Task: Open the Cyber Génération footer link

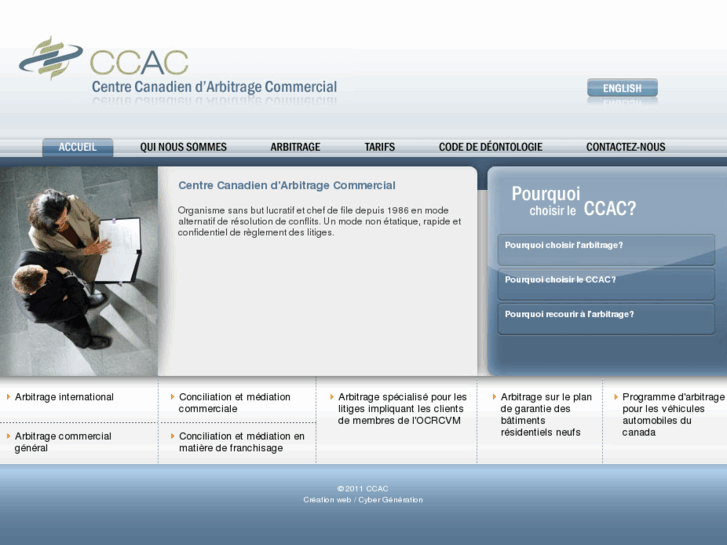Action: pyautogui.click(x=390, y=500)
